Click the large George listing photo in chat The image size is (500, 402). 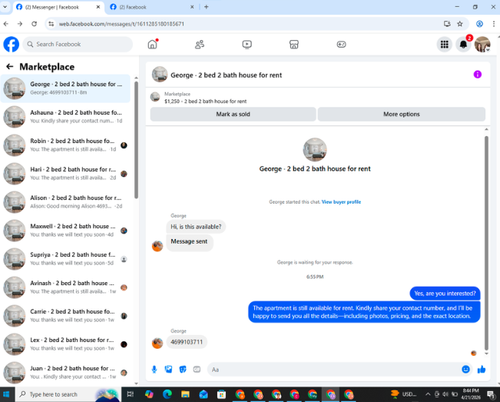[315, 150]
